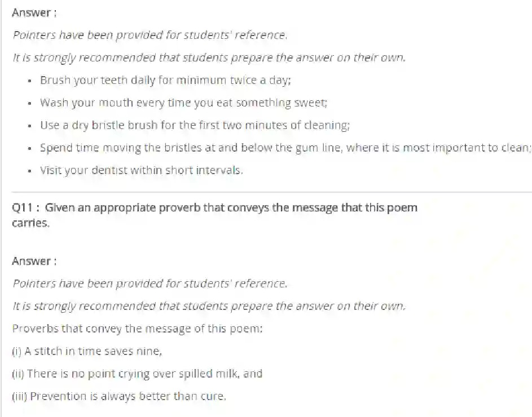Screen dimensions: 532x417
Task: Click the "Answer :" label below Q11
Action: tap(34, 261)
